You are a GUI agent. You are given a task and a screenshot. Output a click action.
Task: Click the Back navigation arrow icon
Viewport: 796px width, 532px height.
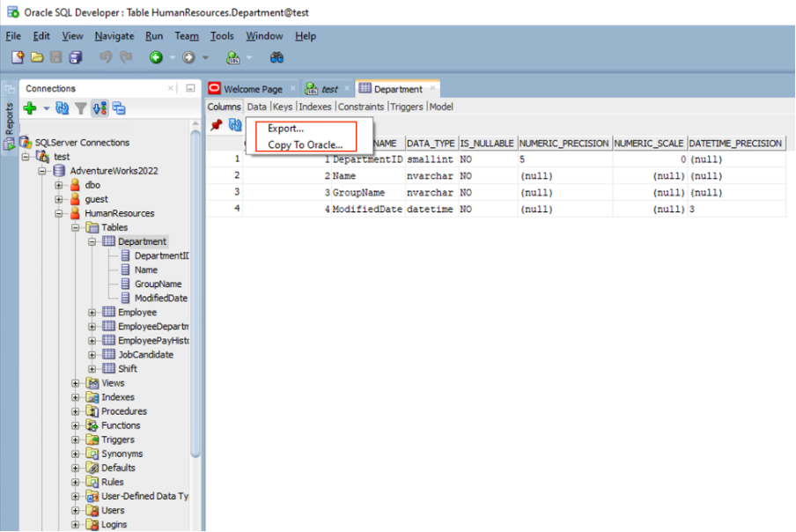tap(157, 55)
